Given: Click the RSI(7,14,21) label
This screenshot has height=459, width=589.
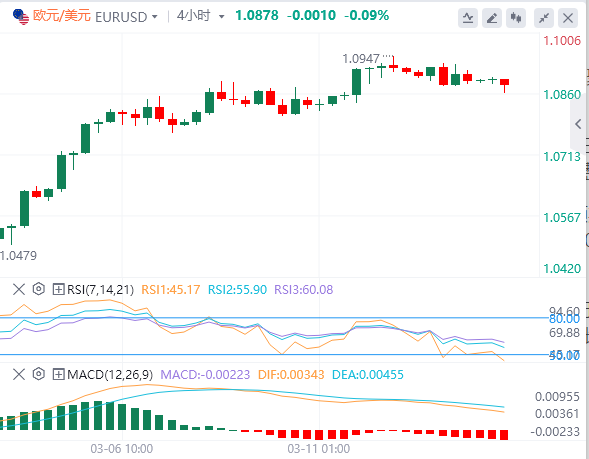Looking at the screenshot, I should pos(100,290).
